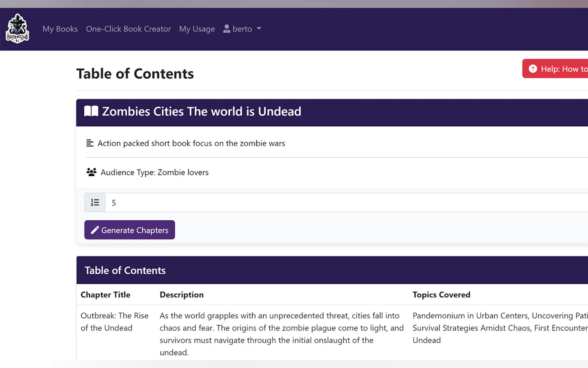Image resolution: width=588 pixels, height=368 pixels.
Task: Open My Books page
Action: (x=60, y=29)
